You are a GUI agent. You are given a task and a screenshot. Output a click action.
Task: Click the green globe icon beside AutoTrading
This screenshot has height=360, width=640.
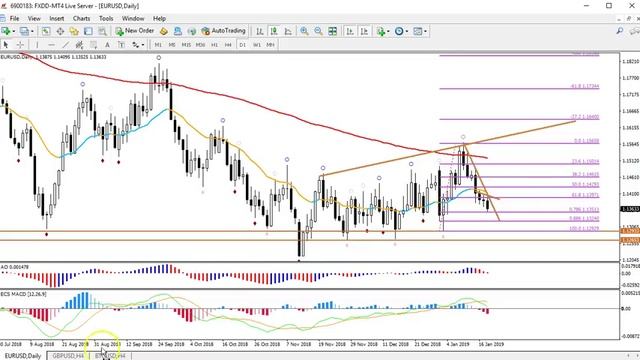(x=191, y=31)
